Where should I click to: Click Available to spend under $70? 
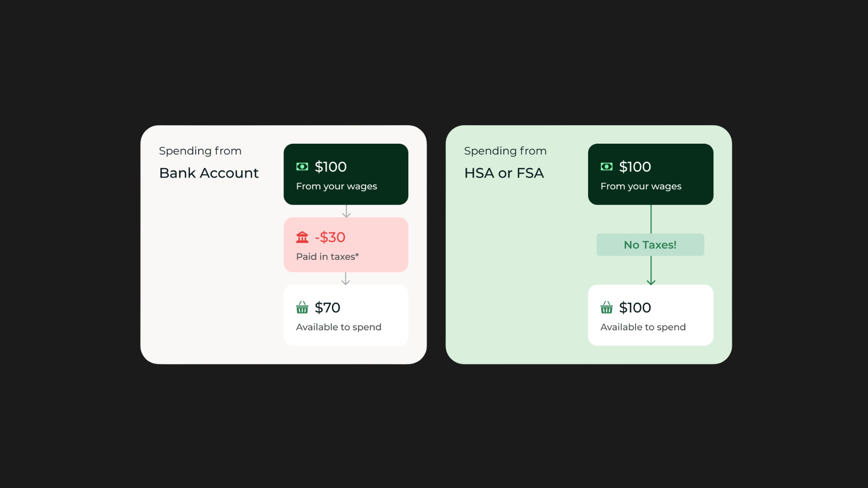(x=339, y=327)
